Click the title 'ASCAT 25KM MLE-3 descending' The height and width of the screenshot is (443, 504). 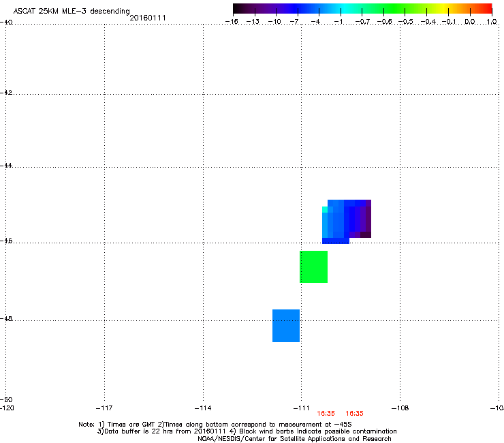[72, 11]
